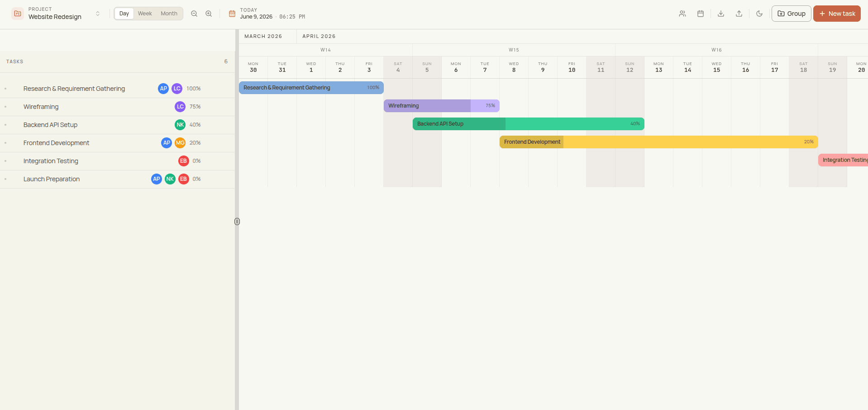868x410 pixels.
Task: Click MG avatar on Frontend Development row
Action: [180, 143]
